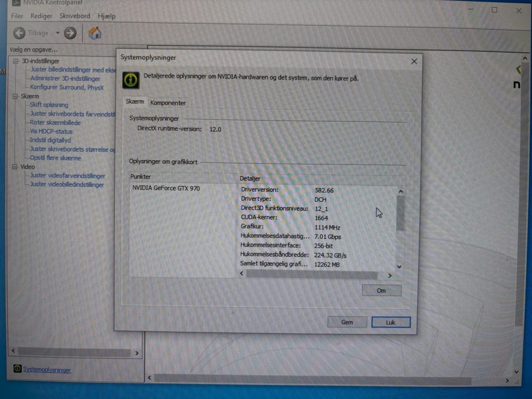Click the task tree scroll right arrow
This screenshot has width=532, height=399.
click(x=137, y=353)
